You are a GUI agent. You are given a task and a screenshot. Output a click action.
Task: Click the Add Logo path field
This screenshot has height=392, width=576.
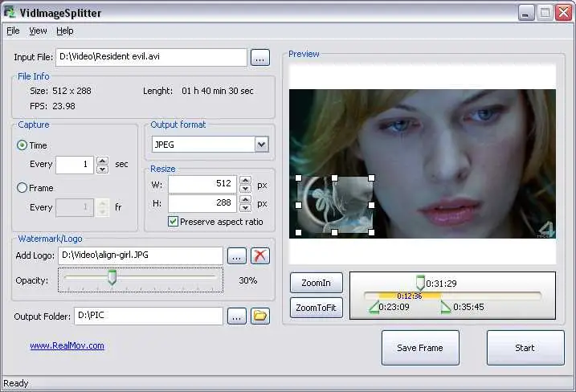point(141,255)
